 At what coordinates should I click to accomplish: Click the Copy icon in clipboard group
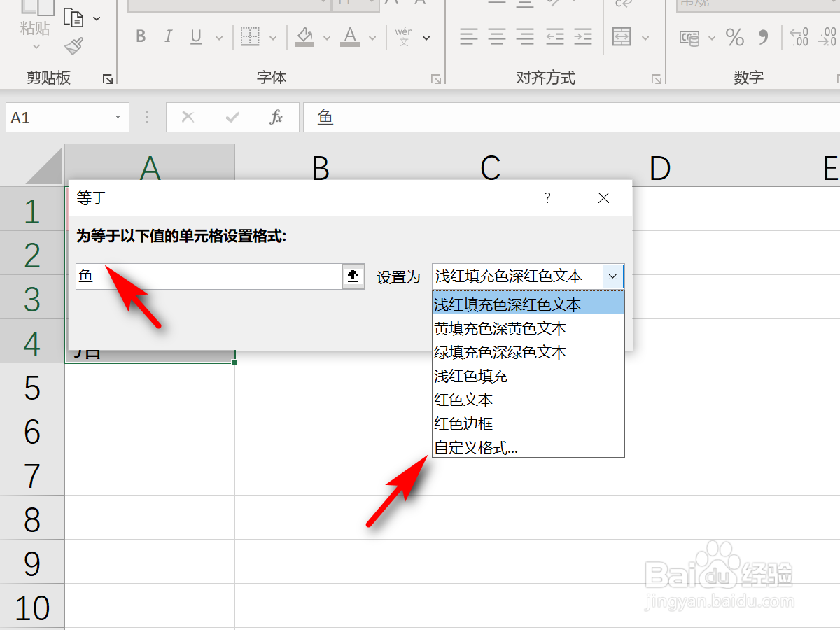pos(73,17)
